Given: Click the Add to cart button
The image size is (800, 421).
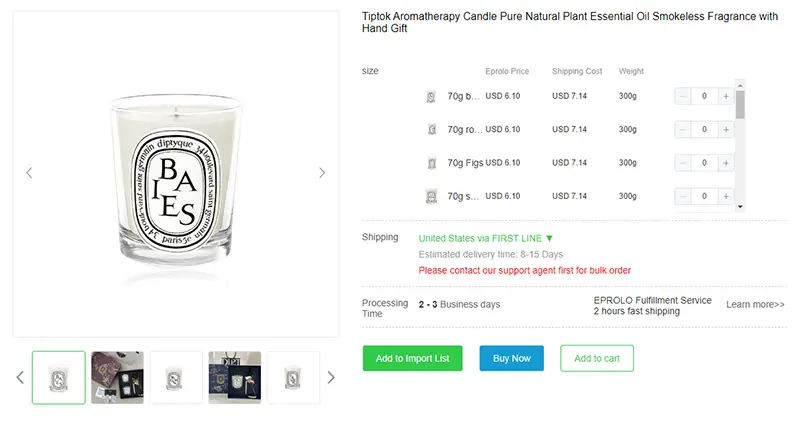Looking at the screenshot, I should (x=597, y=358).
